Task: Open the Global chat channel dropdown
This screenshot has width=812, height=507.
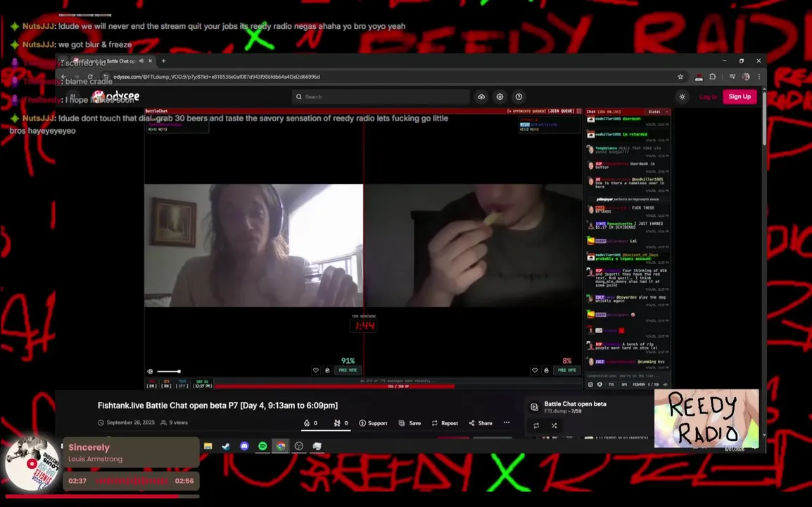Action: 658,111
